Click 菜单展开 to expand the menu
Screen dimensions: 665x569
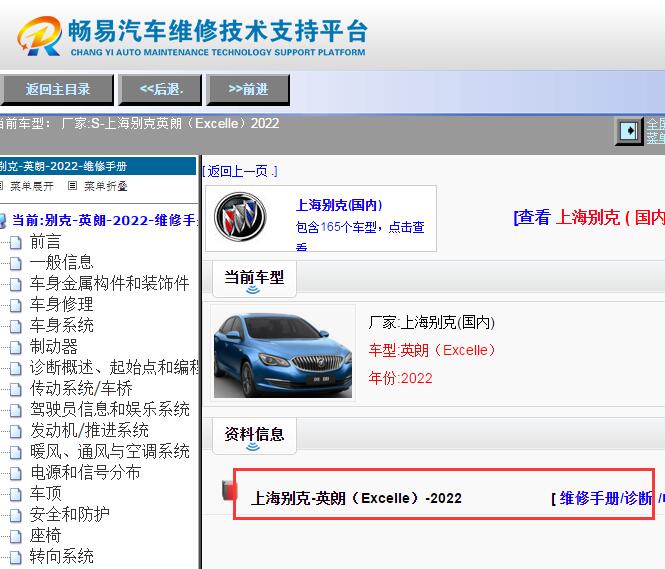(x=32, y=186)
